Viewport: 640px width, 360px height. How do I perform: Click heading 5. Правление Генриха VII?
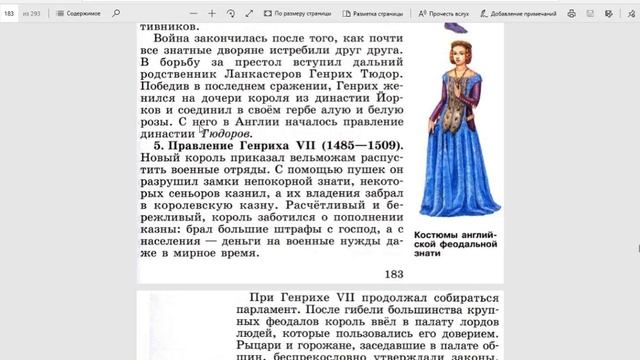pyautogui.click(x=278, y=146)
